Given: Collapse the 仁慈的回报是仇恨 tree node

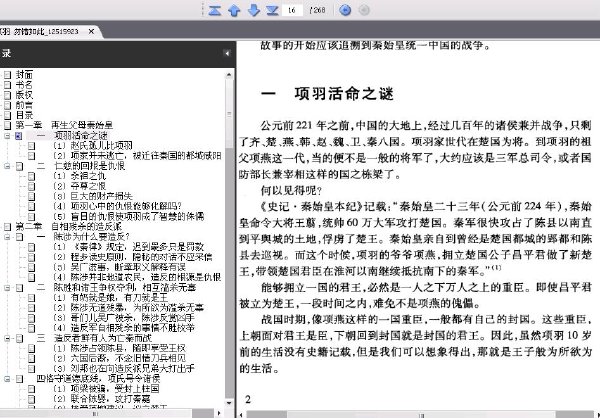Looking at the screenshot, I should 7,166.
